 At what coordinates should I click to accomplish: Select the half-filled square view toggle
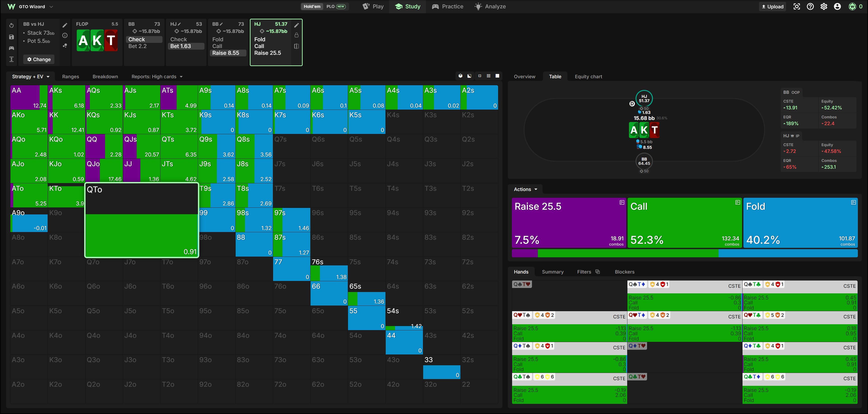tap(469, 76)
